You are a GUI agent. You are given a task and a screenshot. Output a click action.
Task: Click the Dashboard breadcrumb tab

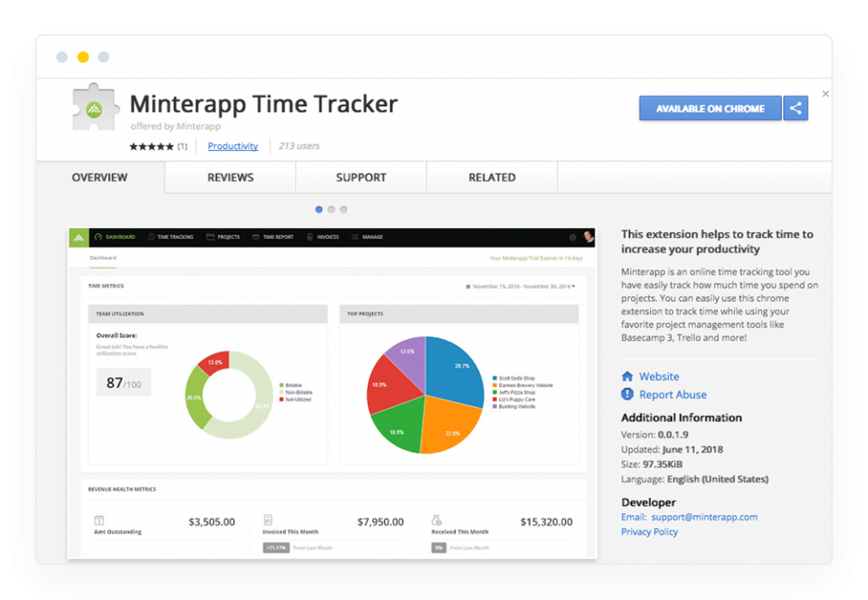coord(103,258)
